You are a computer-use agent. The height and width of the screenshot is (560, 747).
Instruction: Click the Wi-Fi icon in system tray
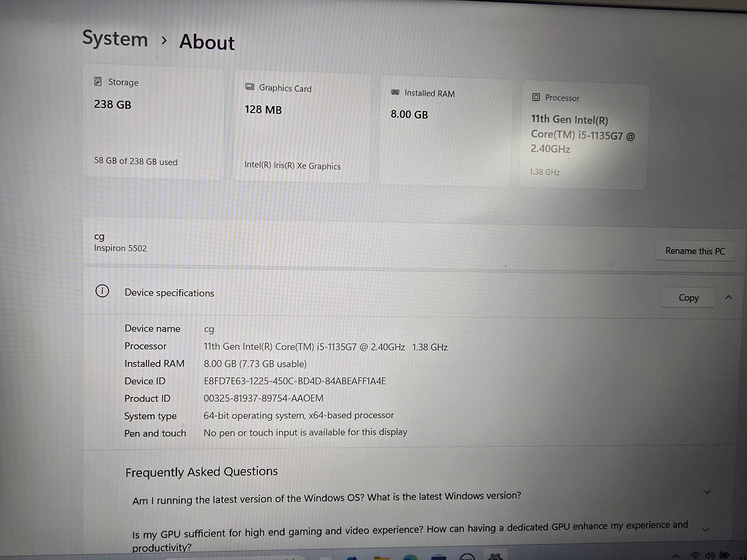696,556
